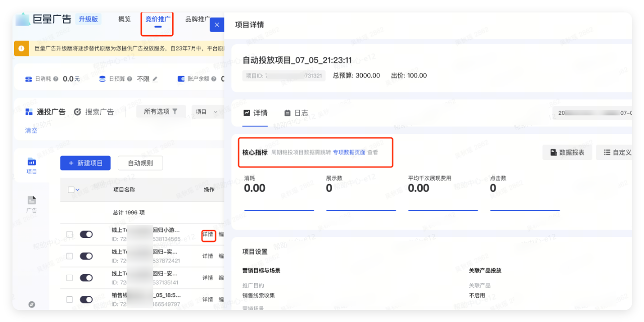Open 详情 for the project ending 466549797

[208, 299]
